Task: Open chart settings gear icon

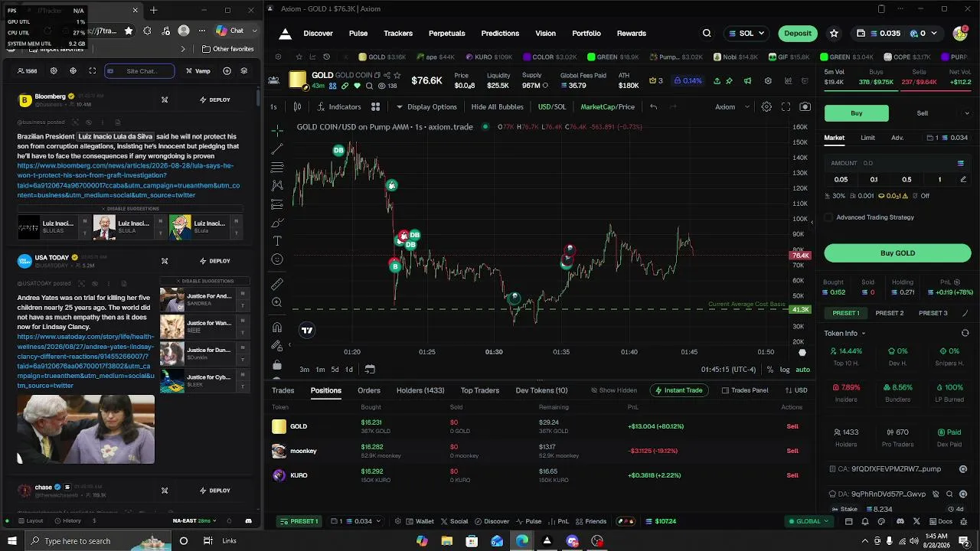Action: (766, 107)
